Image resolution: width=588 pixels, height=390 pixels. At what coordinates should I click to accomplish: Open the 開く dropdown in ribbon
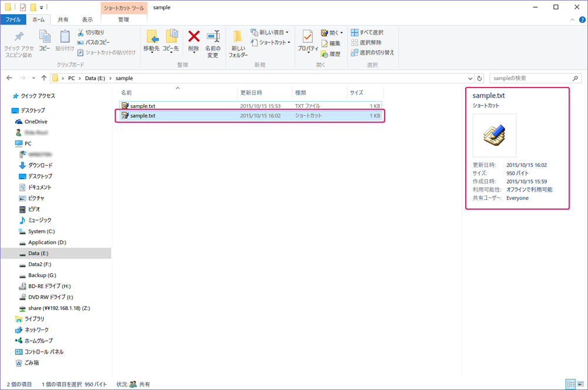[x=332, y=33]
